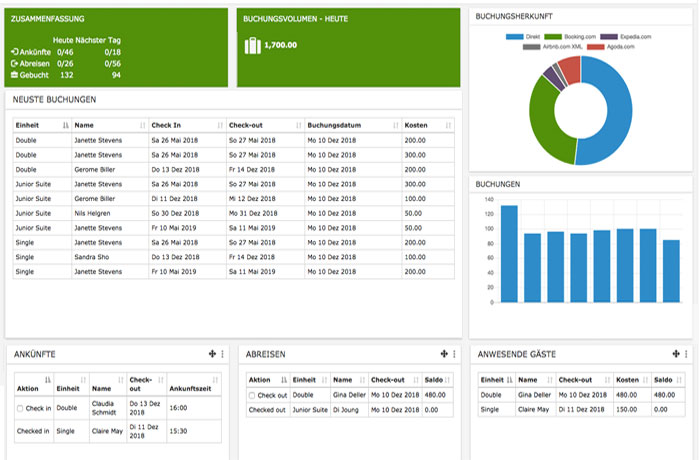Image resolution: width=699 pixels, height=460 pixels.
Task: Click Gina Deller in Anwesende Gäste table
Action: pos(534,395)
